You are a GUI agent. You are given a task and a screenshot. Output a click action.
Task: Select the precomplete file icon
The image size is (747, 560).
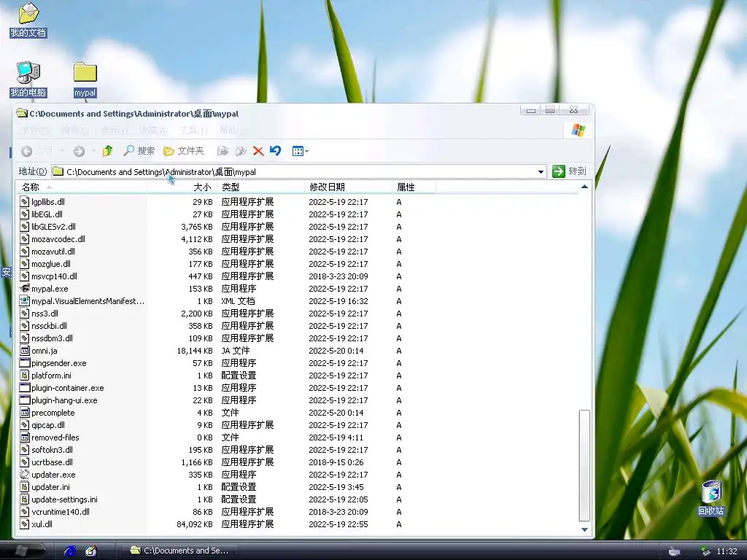pos(25,413)
